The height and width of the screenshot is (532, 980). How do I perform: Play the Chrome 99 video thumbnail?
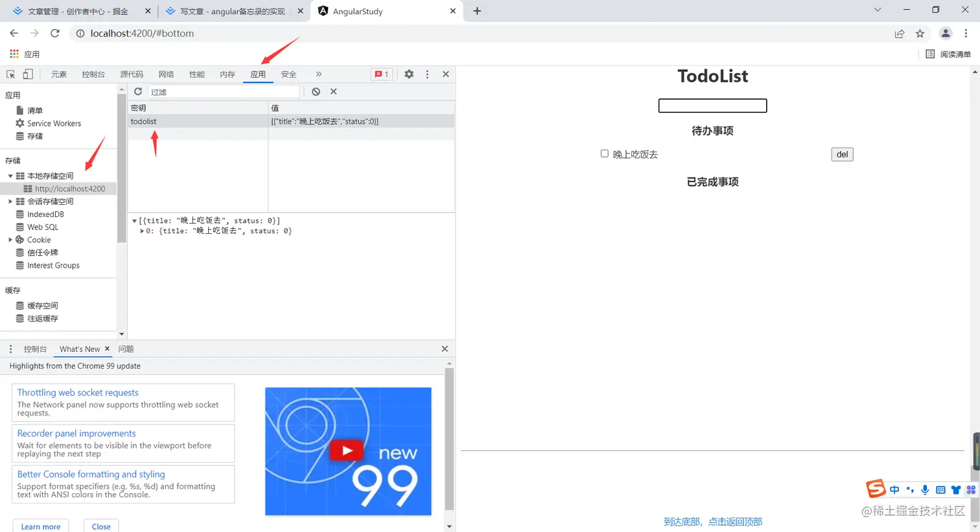pyautogui.click(x=347, y=451)
